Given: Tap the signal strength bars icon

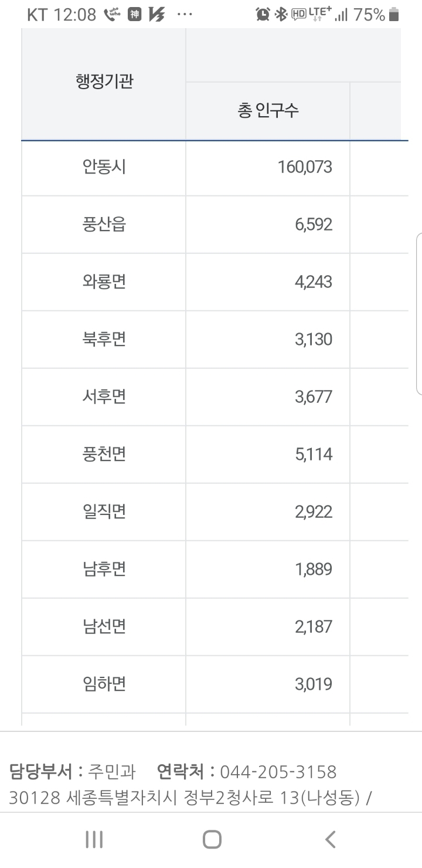Looking at the screenshot, I should click(x=341, y=15).
